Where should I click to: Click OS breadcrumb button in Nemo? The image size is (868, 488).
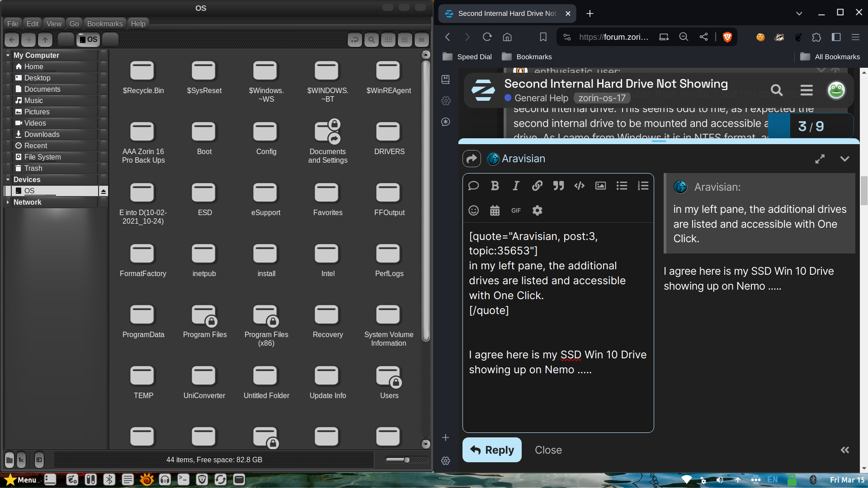click(89, 40)
